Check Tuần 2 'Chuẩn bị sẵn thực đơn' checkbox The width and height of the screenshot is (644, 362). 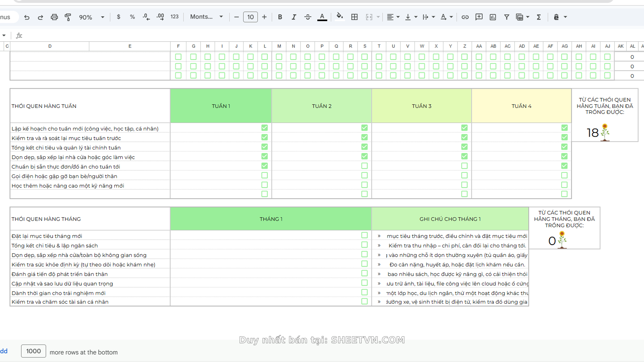[x=364, y=166]
